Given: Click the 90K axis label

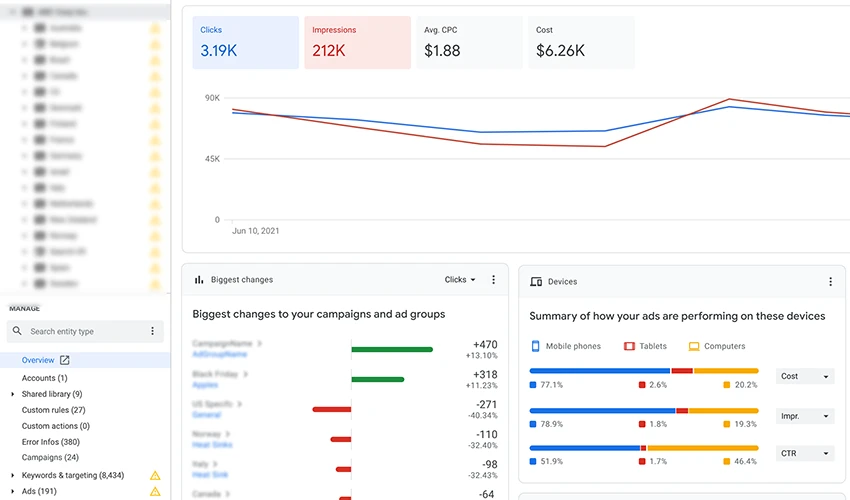Looking at the screenshot, I should [212, 98].
